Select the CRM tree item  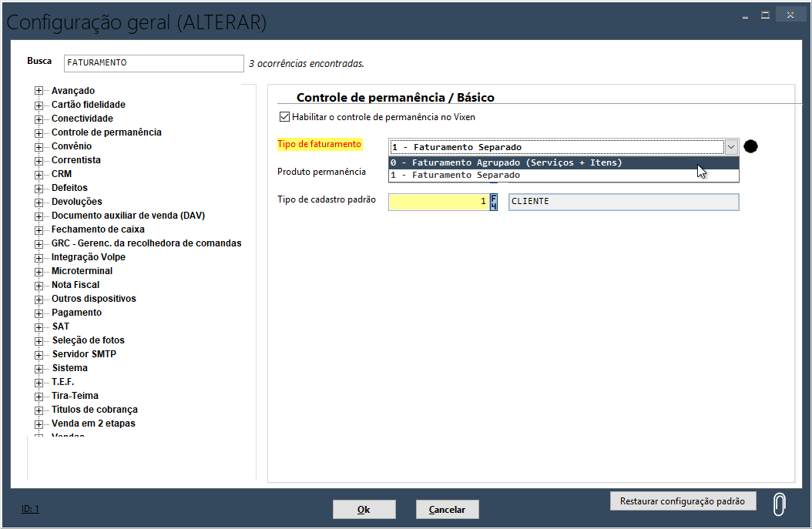pos(62,174)
